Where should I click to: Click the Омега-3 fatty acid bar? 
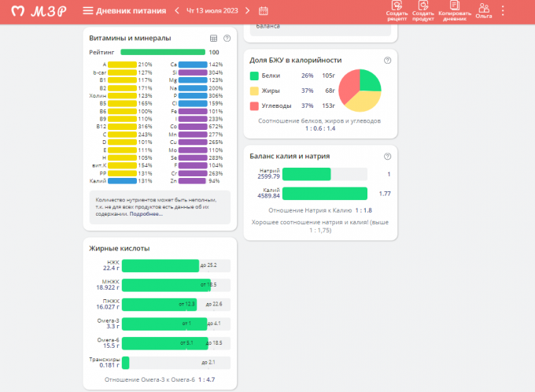(165, 323)
